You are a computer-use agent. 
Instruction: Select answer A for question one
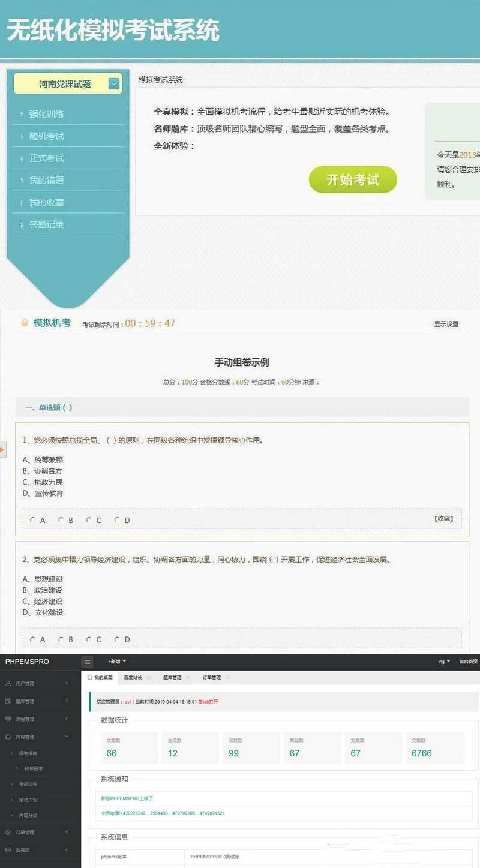click(x=33, y=520)
